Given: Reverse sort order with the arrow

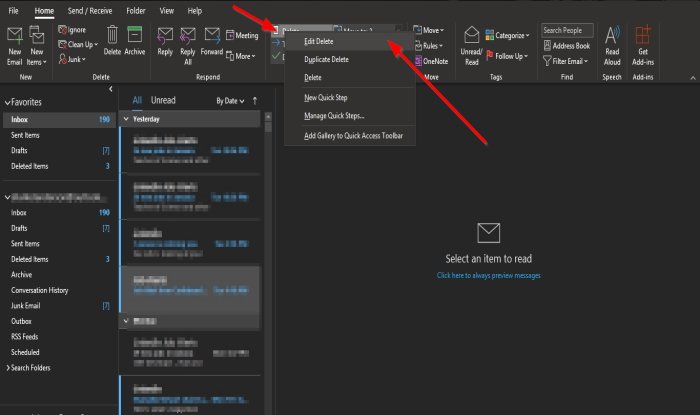Looking at the screenshot, I should 255,101.
